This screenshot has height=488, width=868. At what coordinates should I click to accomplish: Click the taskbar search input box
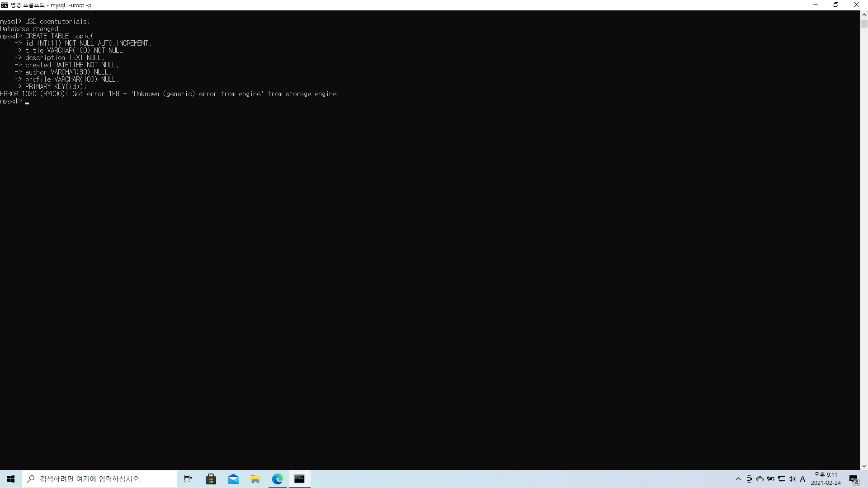point(99,479)
